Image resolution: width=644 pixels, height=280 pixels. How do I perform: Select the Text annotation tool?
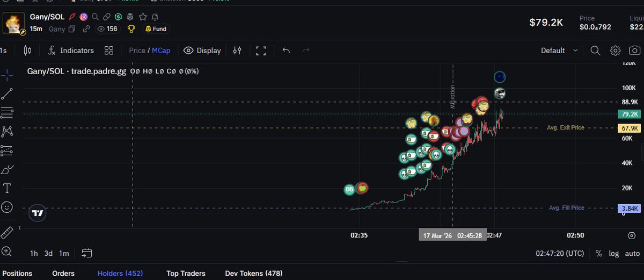(x=7, y=188)
